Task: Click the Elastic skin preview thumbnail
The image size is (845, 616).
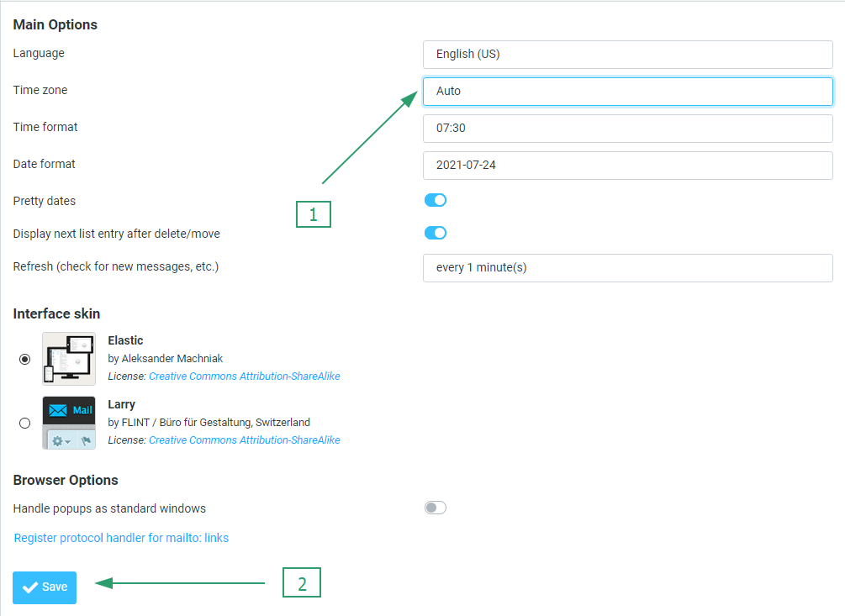Action: click(x=69, y=359)
